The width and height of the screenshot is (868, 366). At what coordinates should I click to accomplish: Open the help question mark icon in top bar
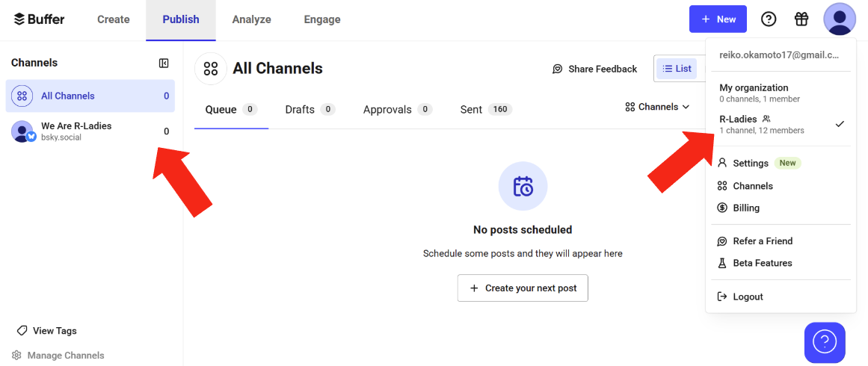(x=769, y=19)
